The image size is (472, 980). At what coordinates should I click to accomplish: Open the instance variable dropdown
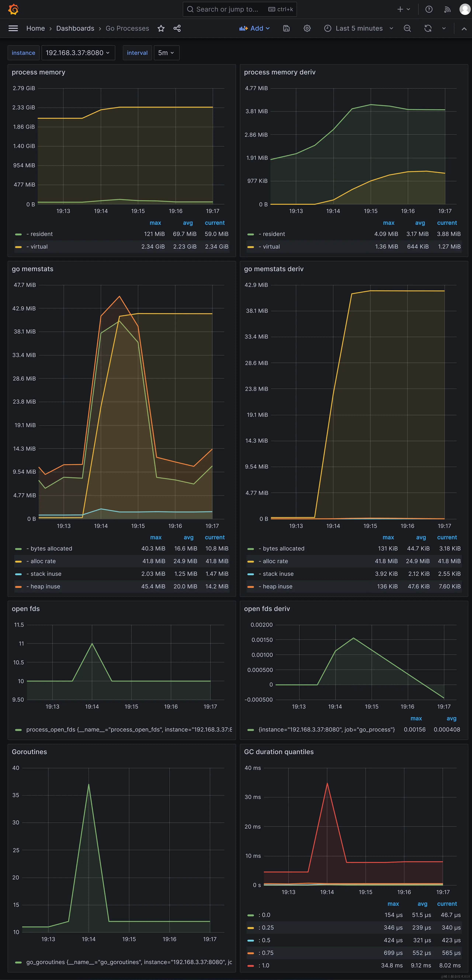(x=78, y=52)
